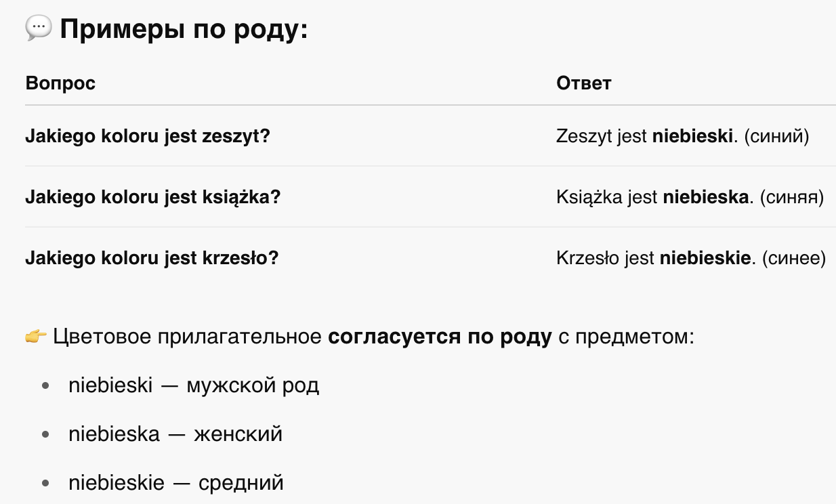This screenshot has width=836, height=504.
Task: Click the speech bubble emoji icon
Action: (38, 28)
